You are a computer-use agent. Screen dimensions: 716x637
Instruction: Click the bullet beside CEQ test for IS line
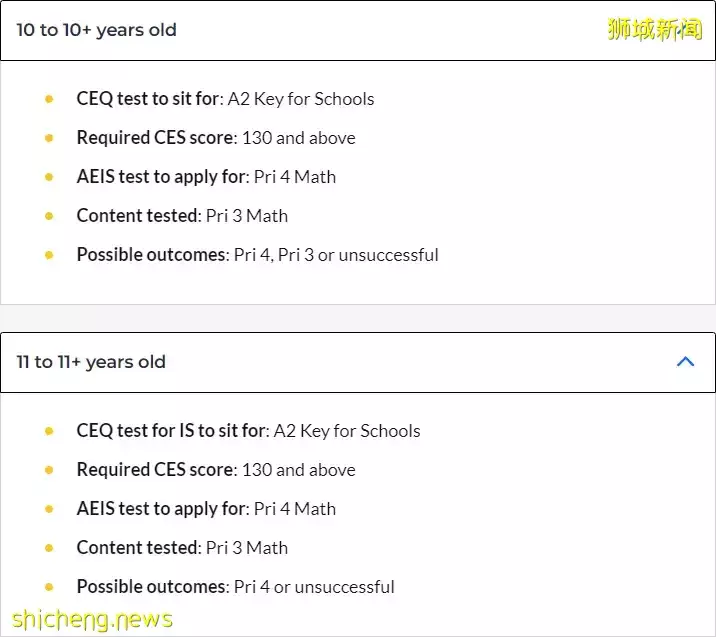pyautogui.click(x=49, y=431)
